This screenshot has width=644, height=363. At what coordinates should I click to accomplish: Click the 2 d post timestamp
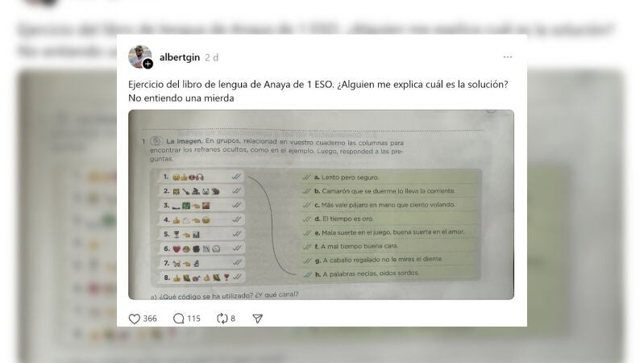click(211, 57)
